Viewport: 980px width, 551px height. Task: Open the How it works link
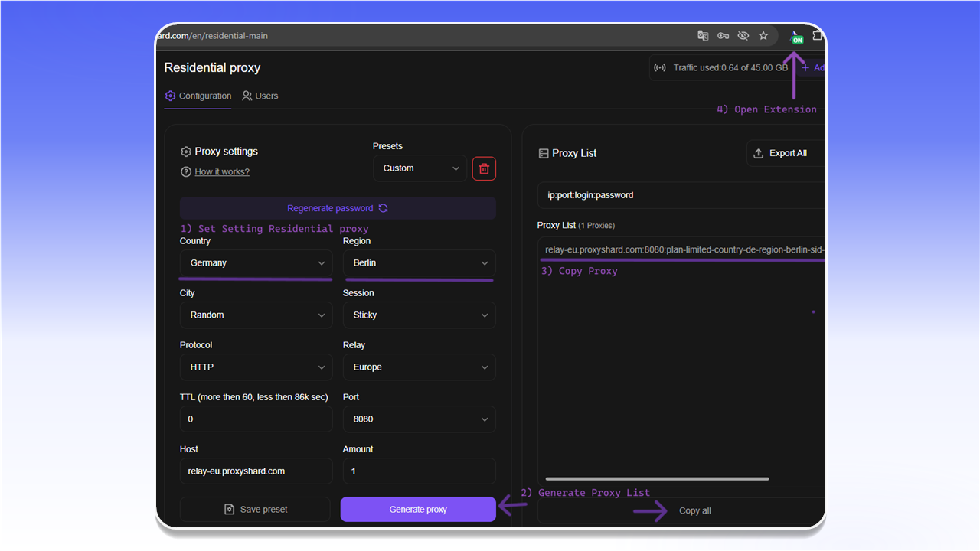pos(222,171)
